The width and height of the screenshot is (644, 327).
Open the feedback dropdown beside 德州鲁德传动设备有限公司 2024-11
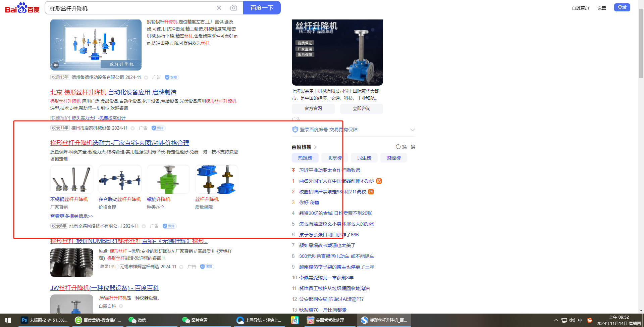[x=146, y=78]
